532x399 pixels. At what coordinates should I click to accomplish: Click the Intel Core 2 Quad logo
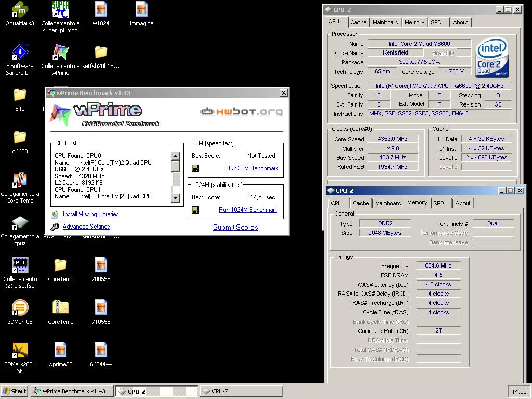[493, 58]
